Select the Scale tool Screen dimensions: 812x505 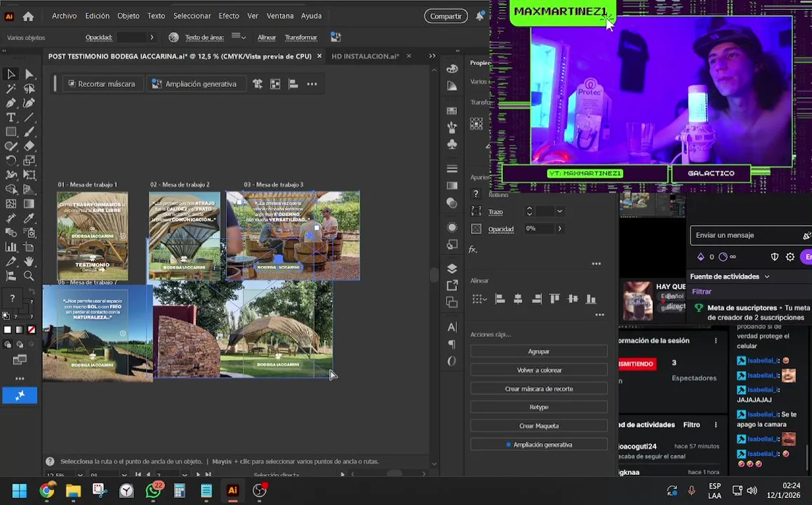tap(29, 161)
